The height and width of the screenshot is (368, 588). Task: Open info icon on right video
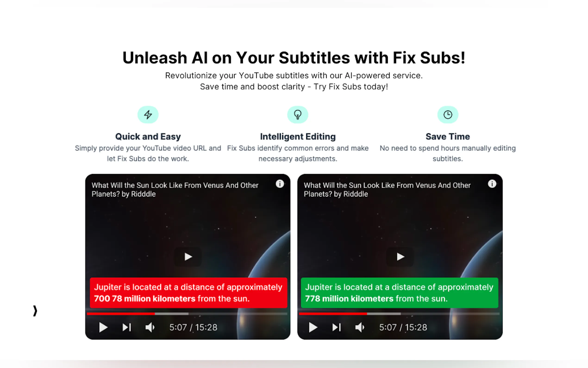[x=492, y=184]
